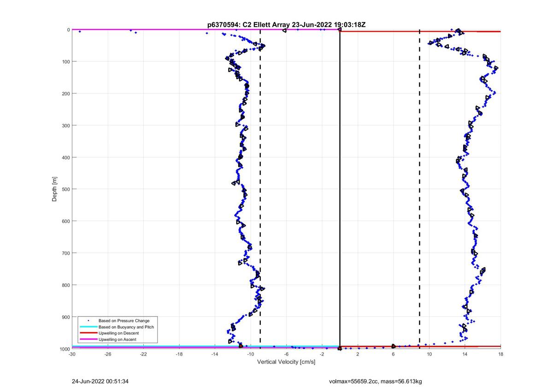553x392 pixels.
Task: Click x-axis tick label '-30'
Action: coord(72,354)
